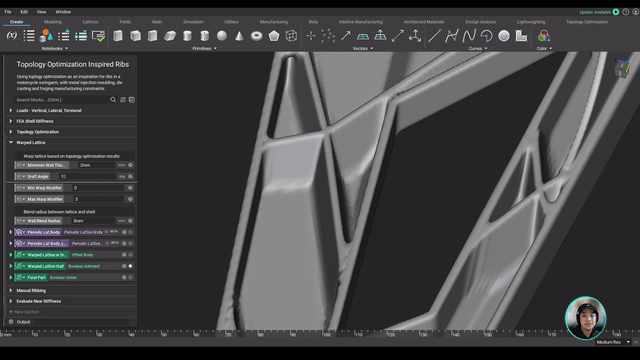Expand the Evaluate New Stiffness section
Image resolution: width=640 pixels, height=360 pixels.
[x=11, y=301]
